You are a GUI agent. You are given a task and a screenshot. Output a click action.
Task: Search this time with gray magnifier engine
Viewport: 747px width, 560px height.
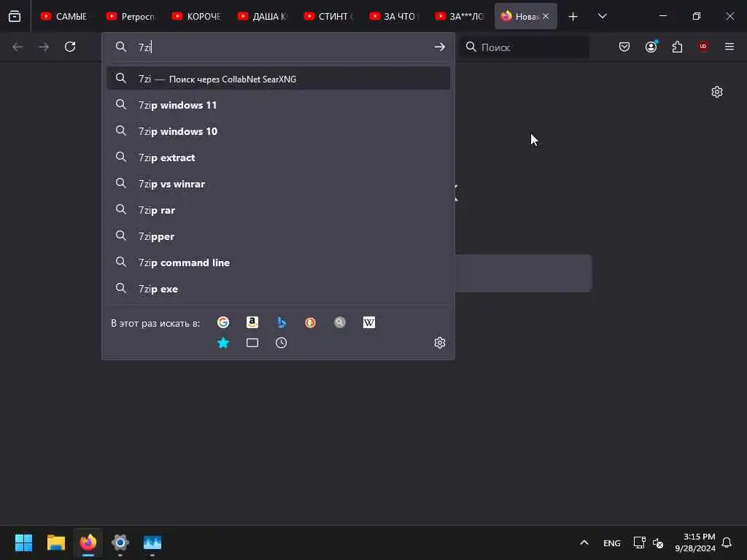[x=340, y=322]
